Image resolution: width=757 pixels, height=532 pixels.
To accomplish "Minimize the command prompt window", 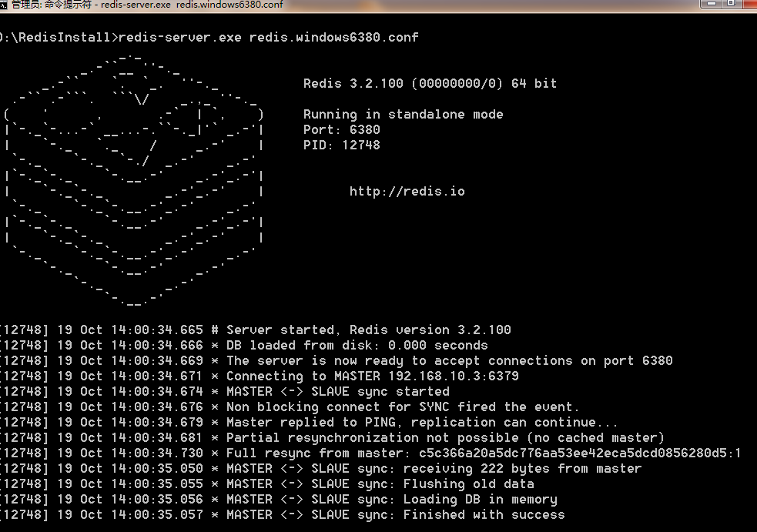I will (x=711, y=4).
